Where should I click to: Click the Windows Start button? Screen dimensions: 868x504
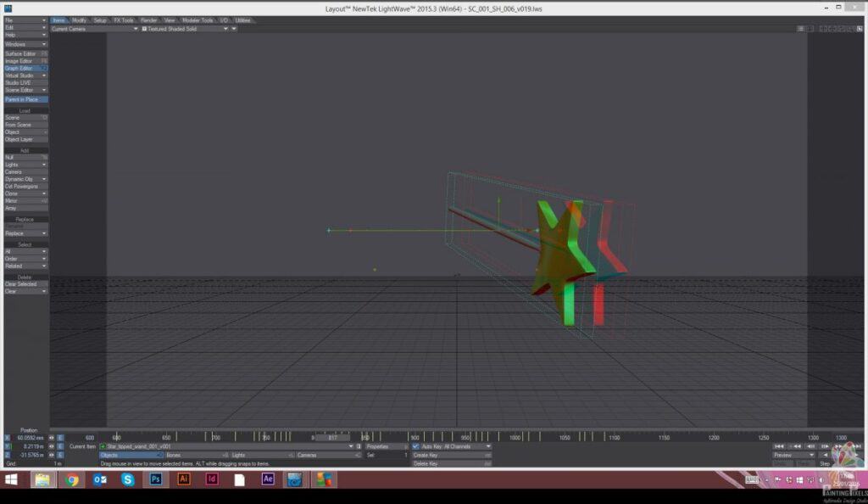pos(12,479)
